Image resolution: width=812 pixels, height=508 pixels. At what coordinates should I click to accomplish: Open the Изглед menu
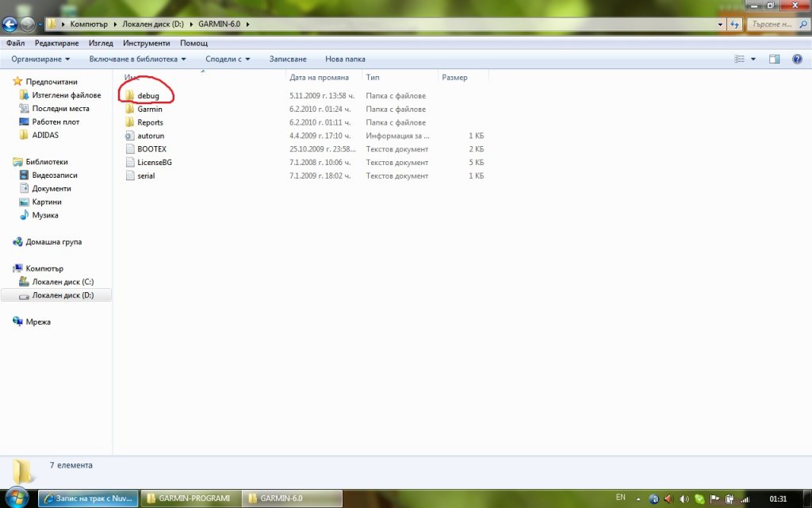pos(101,43)
